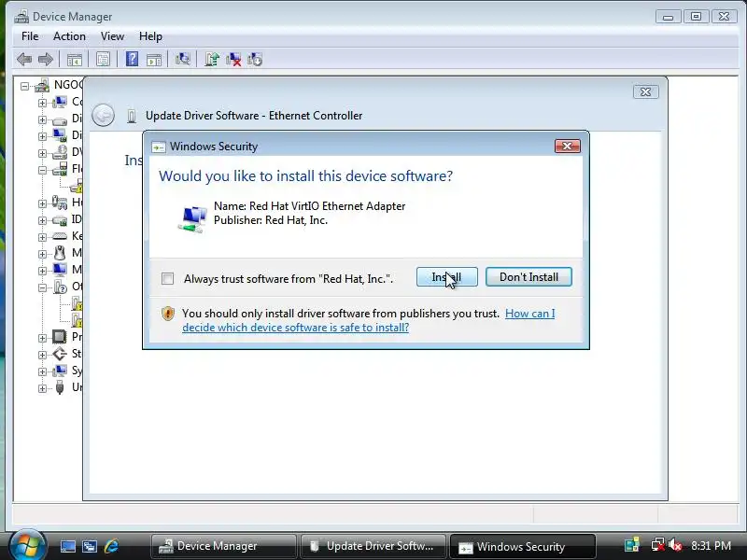Tick Always trust software from Red Hat checkbox
The image size is (747, 560).
pyautogui.click(x=168, y=278)
